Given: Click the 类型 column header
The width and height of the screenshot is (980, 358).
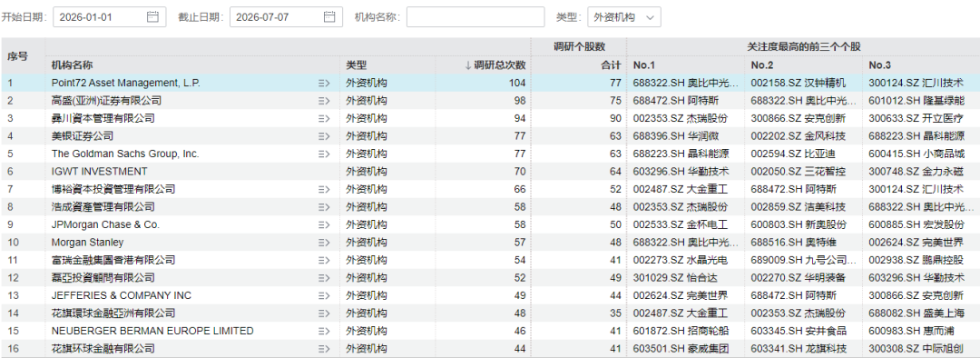Looking at the screenshot, I should tap(357, 65).
